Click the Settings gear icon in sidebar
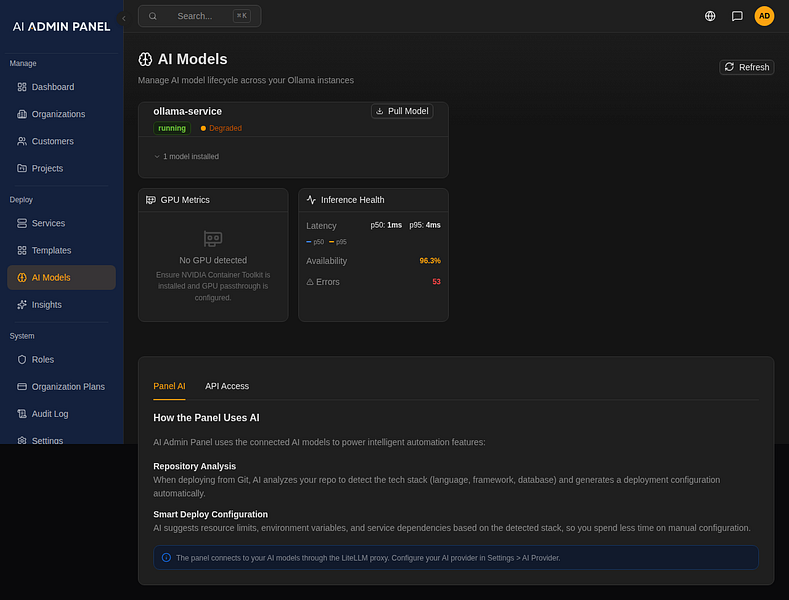 click(22, 440)
